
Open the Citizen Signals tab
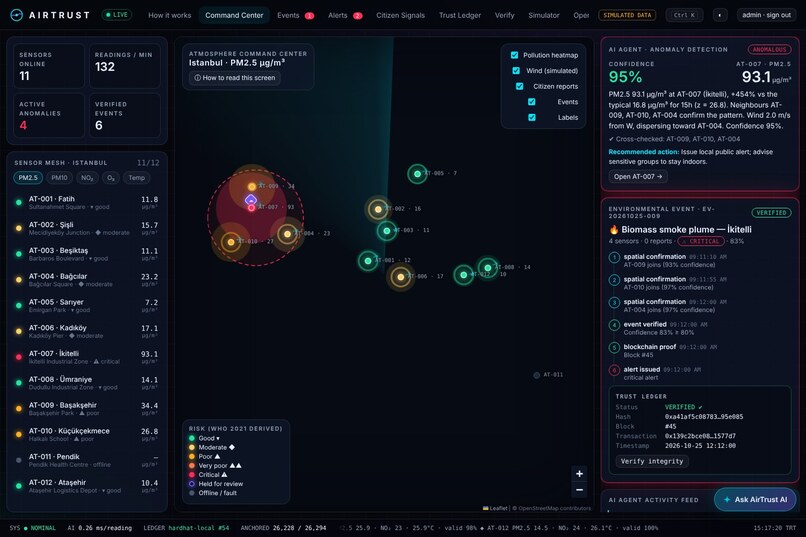coord(400,15)
